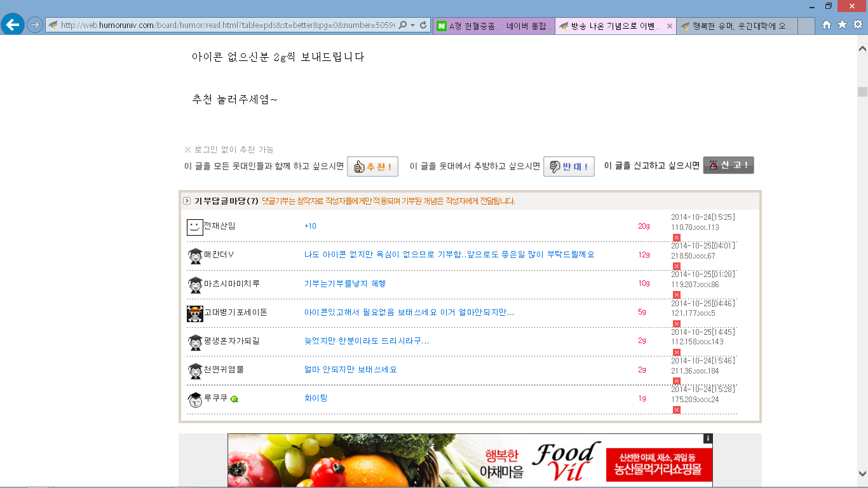Screen dimensions: 868x488
Task: Delete the comment from 119.207.xxx.86
Action: [x=677, y=295]
